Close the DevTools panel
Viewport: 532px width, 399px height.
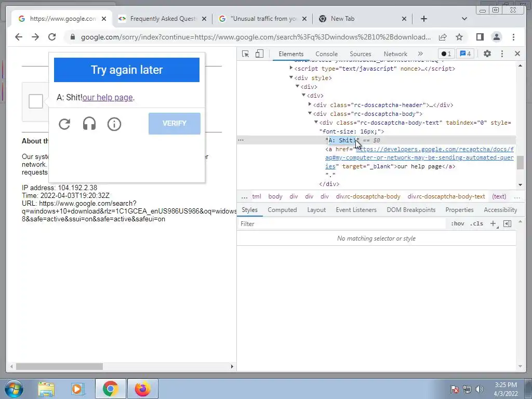517,54
